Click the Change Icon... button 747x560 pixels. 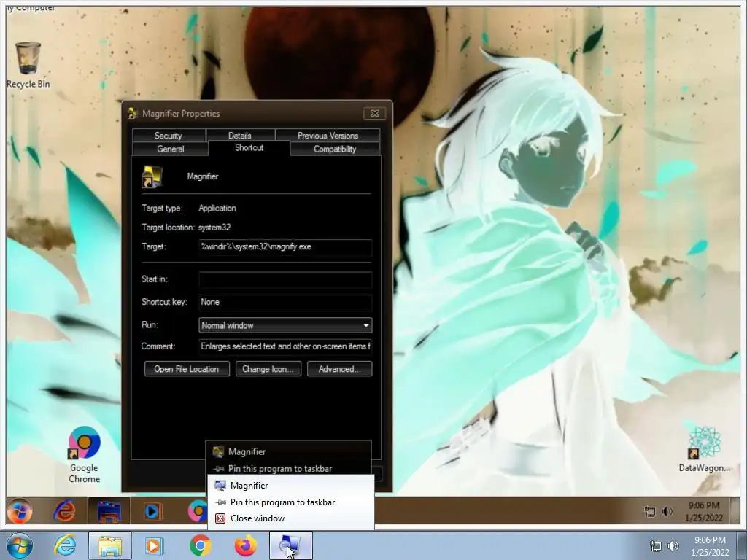click(x=268, y=369)
